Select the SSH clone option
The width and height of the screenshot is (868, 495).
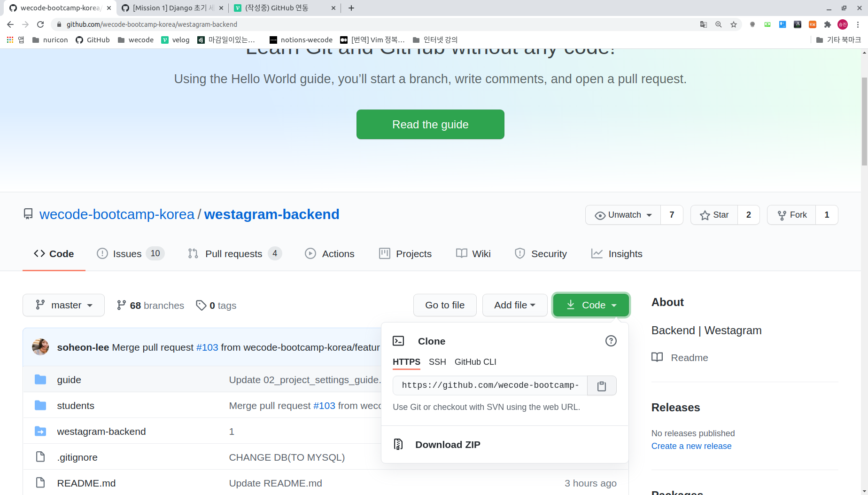point(437,362)
